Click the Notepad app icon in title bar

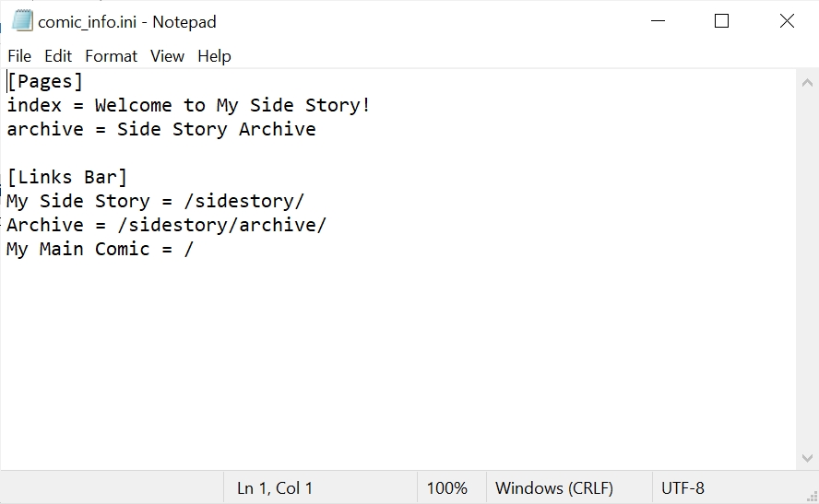point(22,21)
